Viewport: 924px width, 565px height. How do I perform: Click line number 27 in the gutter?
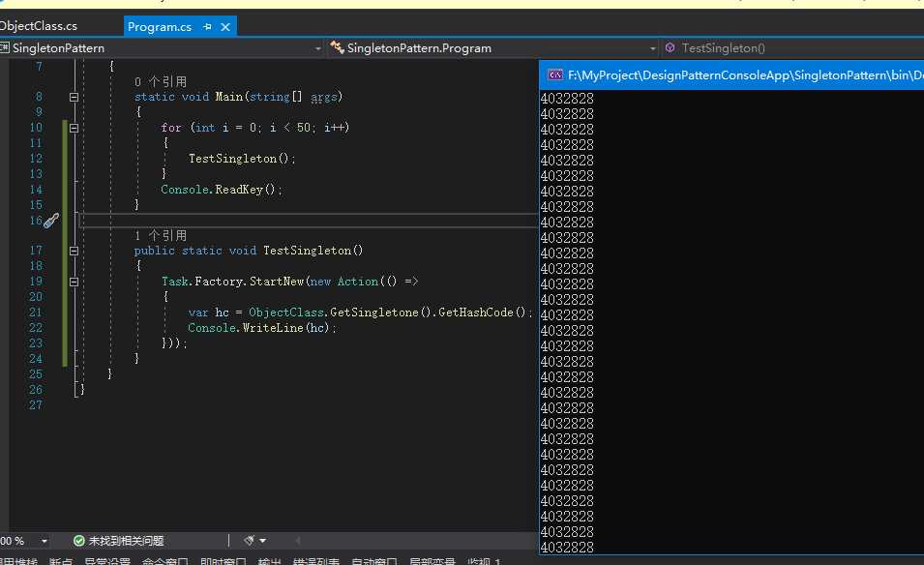tap(36, 405)
